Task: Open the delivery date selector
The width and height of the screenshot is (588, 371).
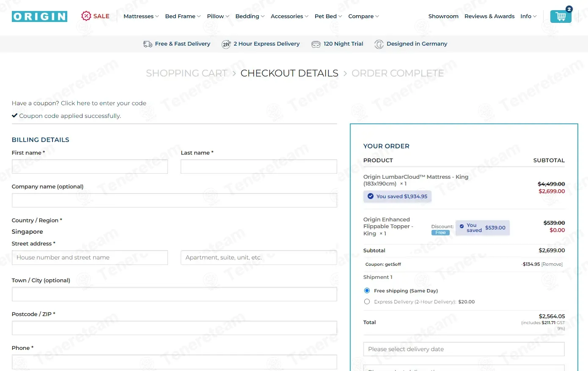Action: click(x=464, y=349)
